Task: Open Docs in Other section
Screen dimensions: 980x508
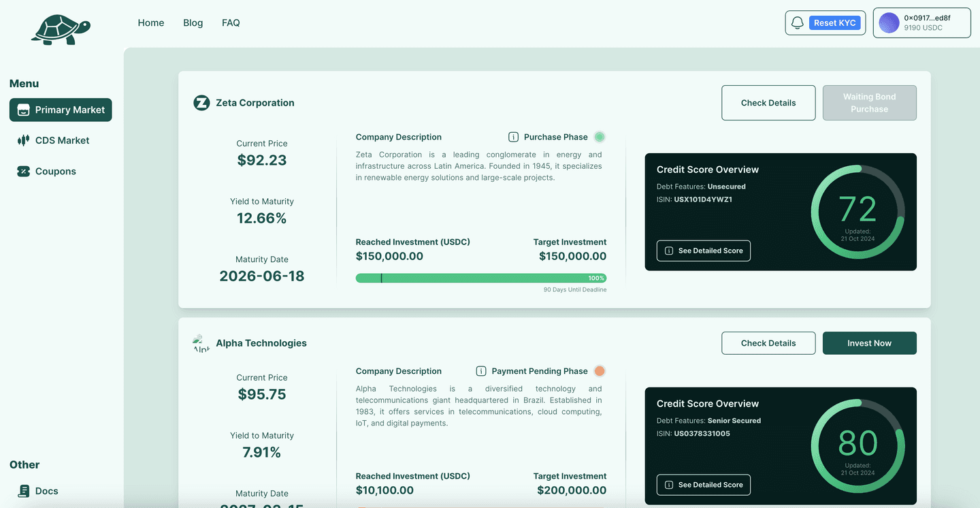Action: (x=38, y=491)
